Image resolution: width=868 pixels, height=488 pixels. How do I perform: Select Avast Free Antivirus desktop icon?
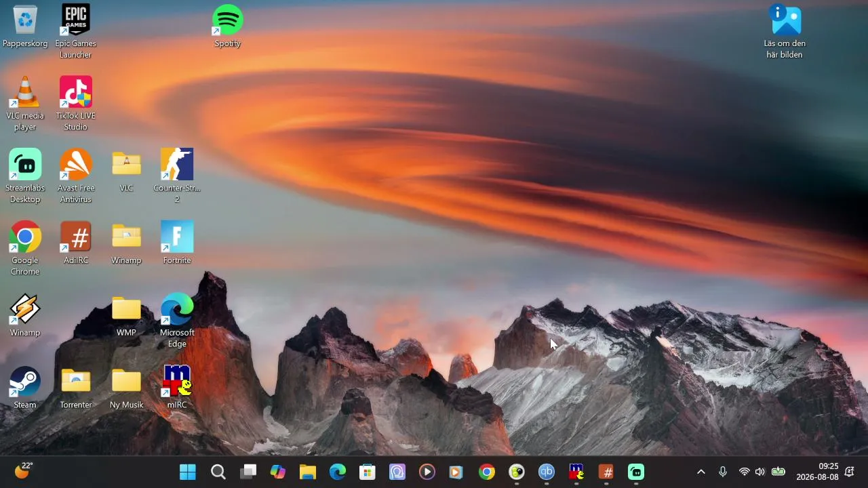76,176
